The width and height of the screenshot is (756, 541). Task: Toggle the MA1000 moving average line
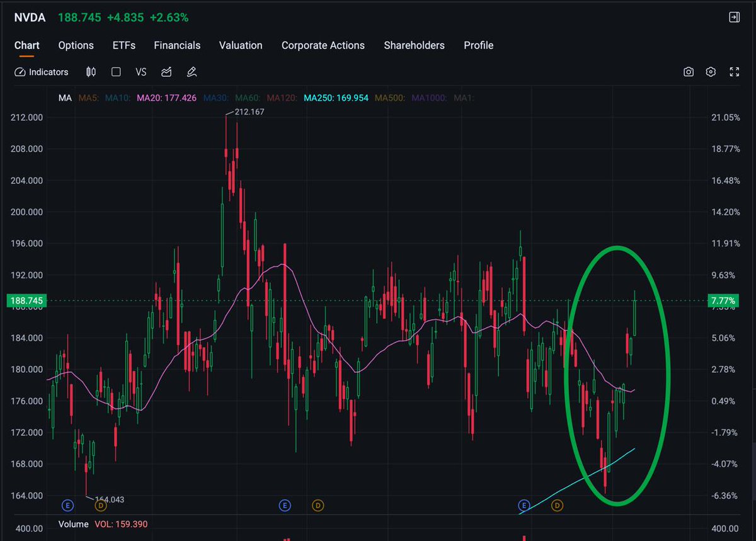click(x=430, y=98)
